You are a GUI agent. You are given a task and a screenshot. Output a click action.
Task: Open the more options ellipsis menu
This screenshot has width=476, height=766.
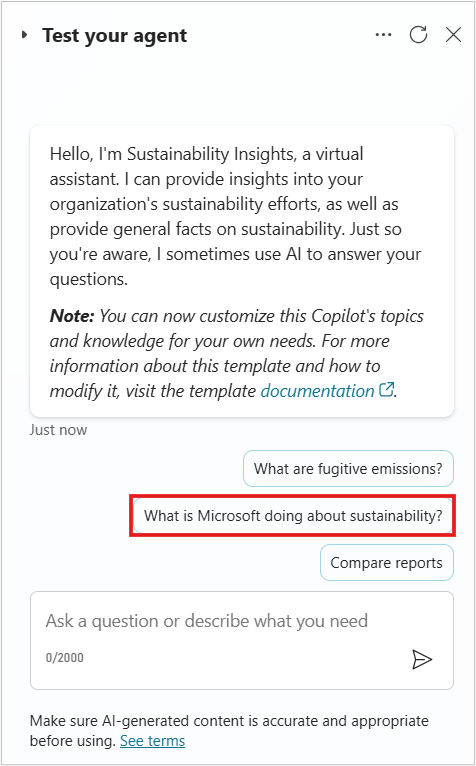tap(383, 35)
